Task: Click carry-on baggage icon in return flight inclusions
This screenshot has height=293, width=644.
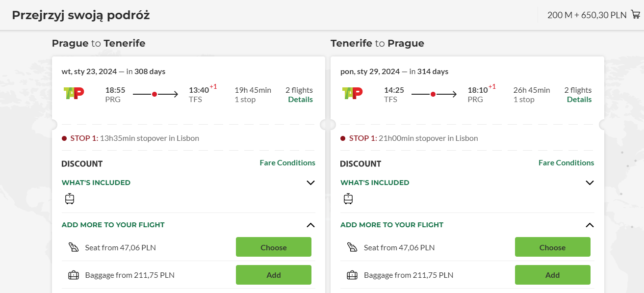Action: pyautogui.click(x=348, y=199)
